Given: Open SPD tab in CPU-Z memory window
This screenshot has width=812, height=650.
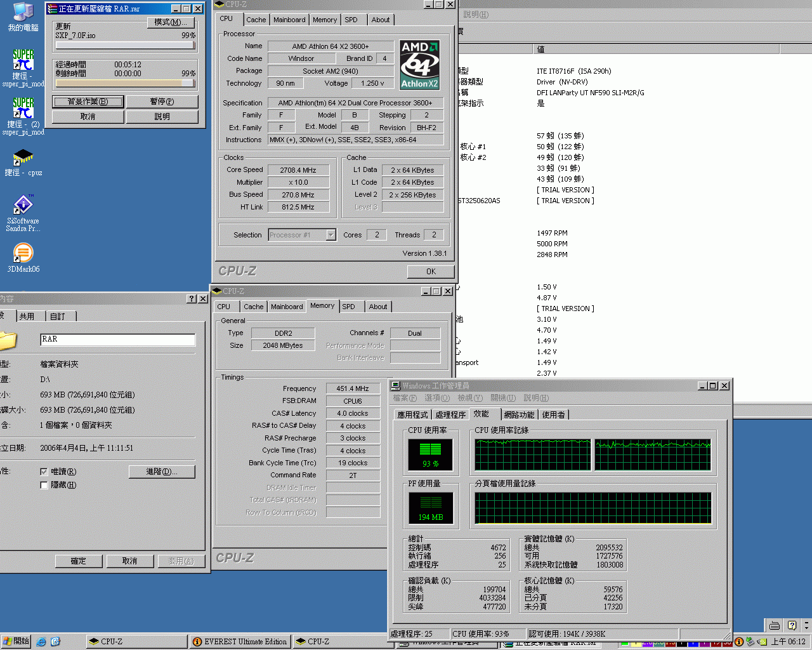Looking at the screenshot, I should coord(349,307).
